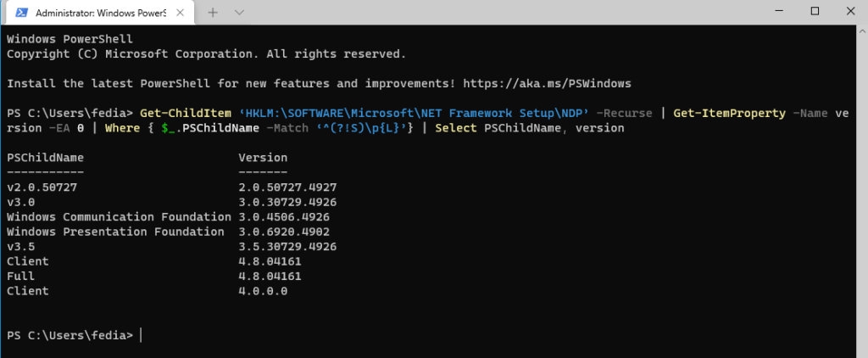
Task: Click the https://aka.ms/PSWindows link
Action: point(547,84)
